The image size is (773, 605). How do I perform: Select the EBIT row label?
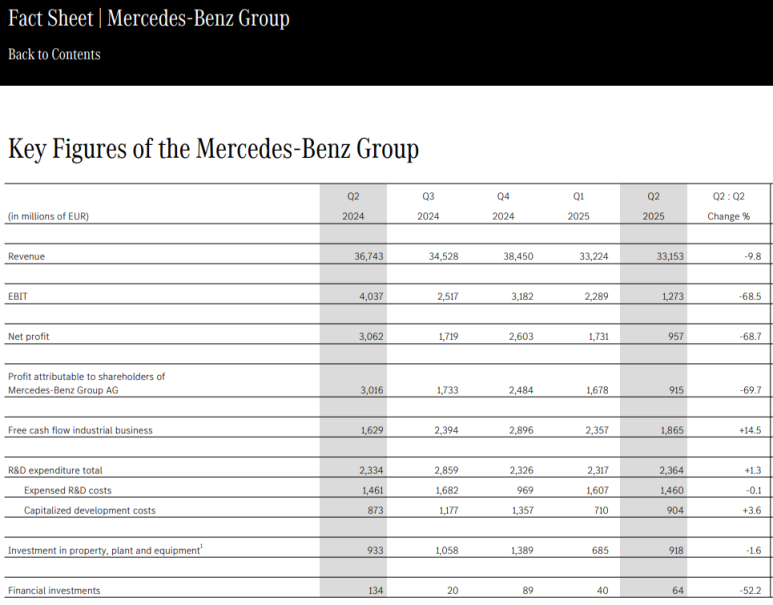click(x=18, y=296)
